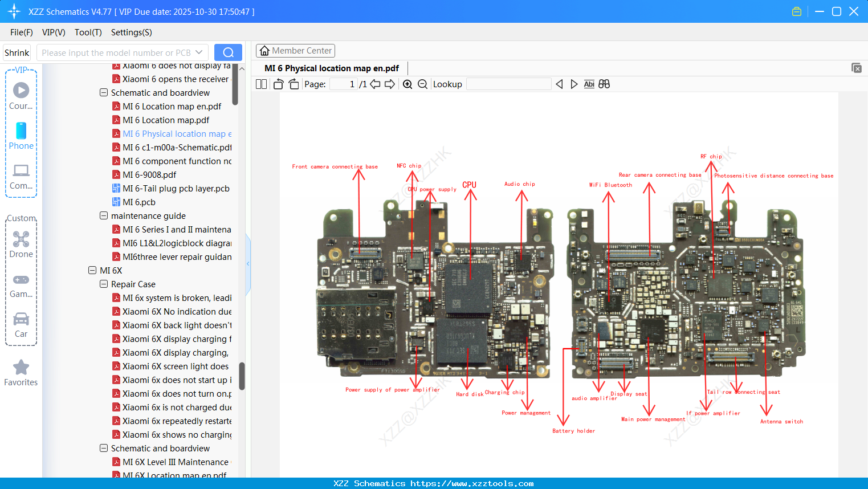Open the Member Center button
Screen dimensions: 868x489
point(295,51)
